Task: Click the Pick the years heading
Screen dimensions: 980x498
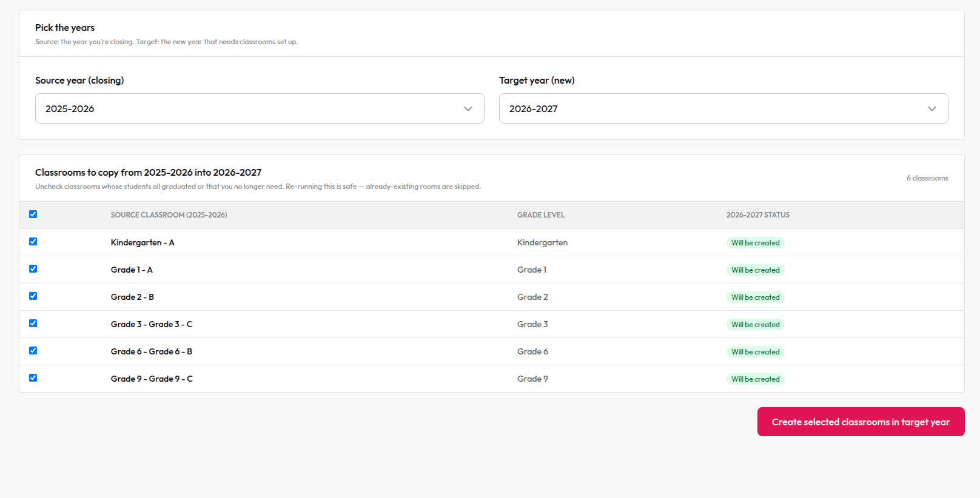Action: point(65,28)
